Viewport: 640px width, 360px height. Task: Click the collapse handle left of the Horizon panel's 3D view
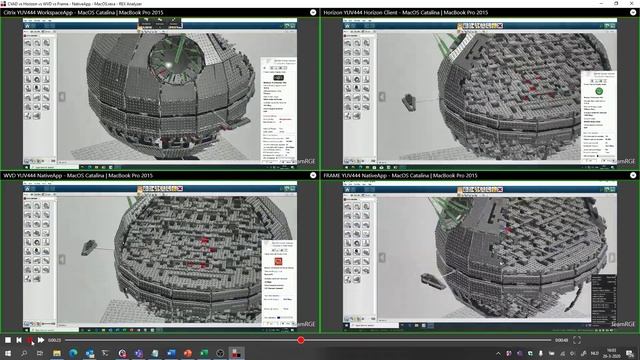pyautogui.click(x=382, y=97)
